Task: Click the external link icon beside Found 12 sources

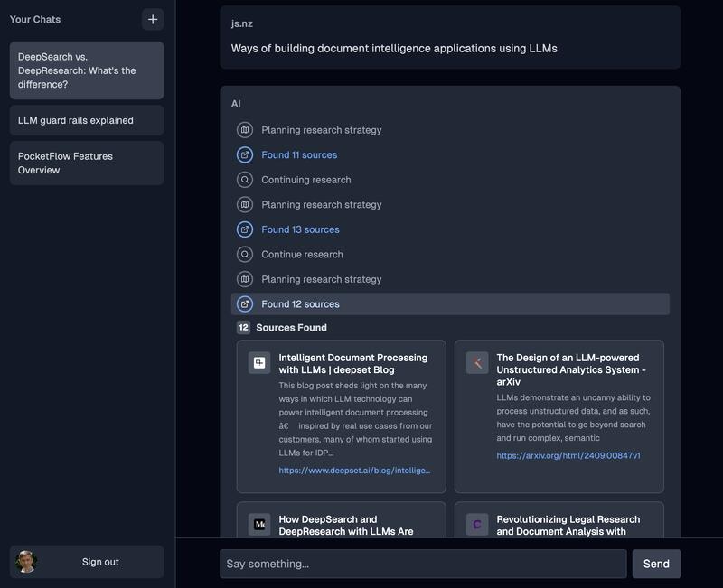Action: click(245, 304)
